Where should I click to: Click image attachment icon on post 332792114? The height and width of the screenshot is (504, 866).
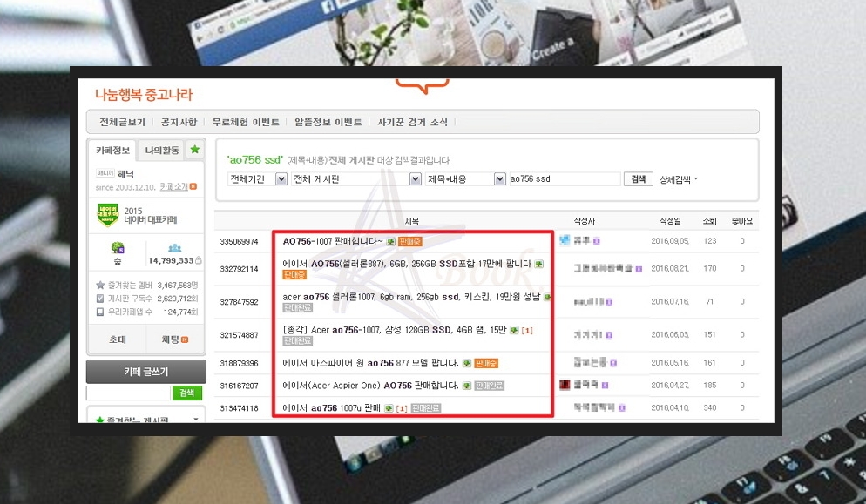click(538, 264)
